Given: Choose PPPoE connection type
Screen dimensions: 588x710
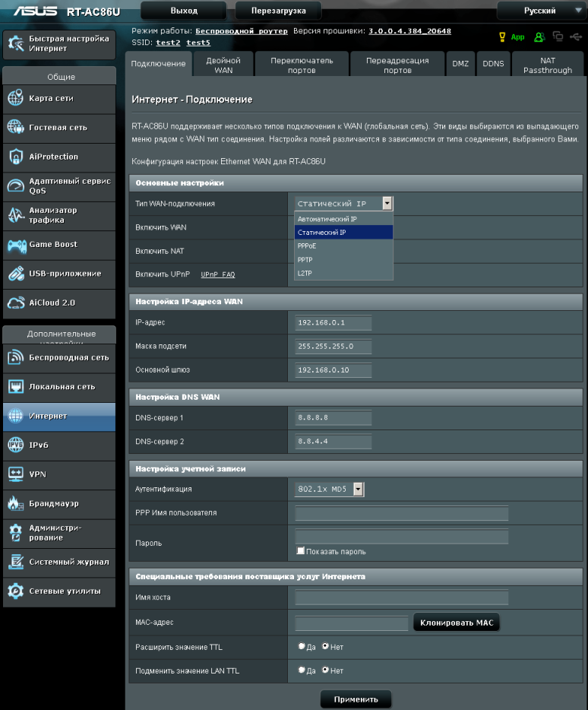Looking at the screenshot, I should coord(343,246).
